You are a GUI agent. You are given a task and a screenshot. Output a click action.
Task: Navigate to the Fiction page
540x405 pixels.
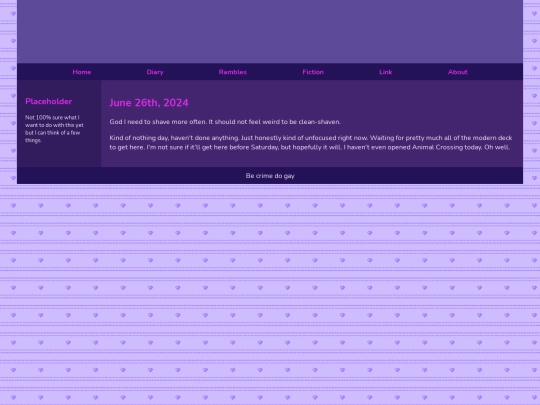(x=313, y=72)
